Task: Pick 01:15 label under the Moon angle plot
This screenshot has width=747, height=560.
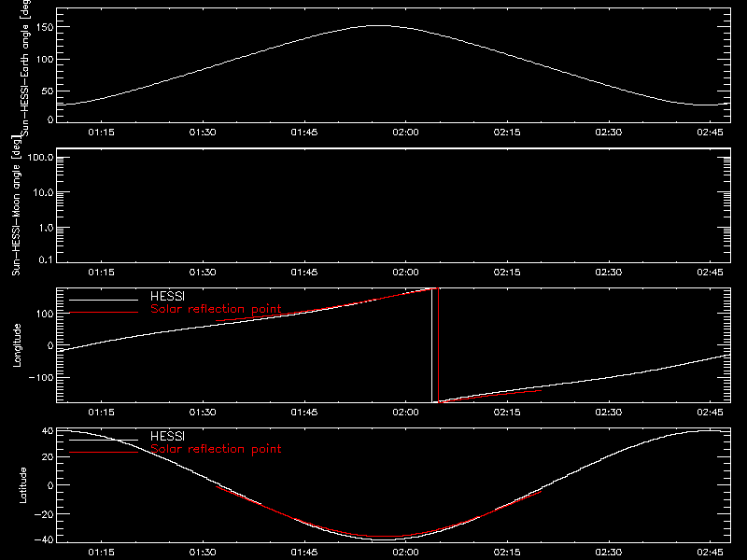Action: coord(101,273)
